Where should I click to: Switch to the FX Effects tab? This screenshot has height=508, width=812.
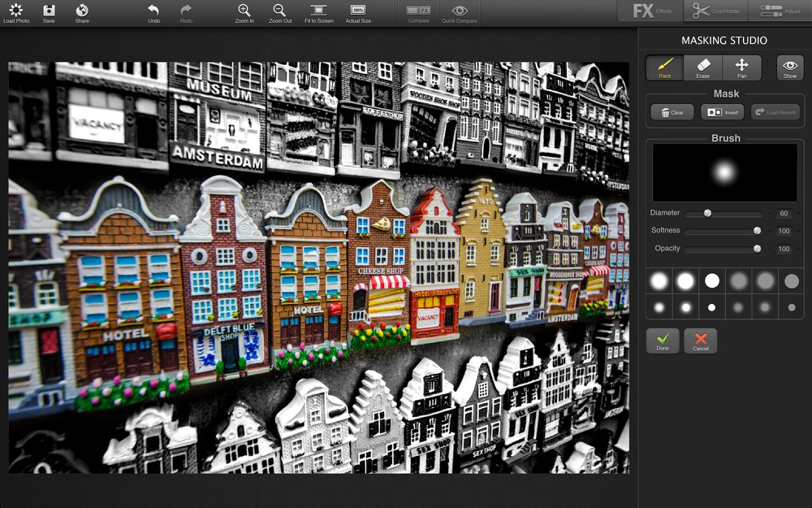point(651,11)
